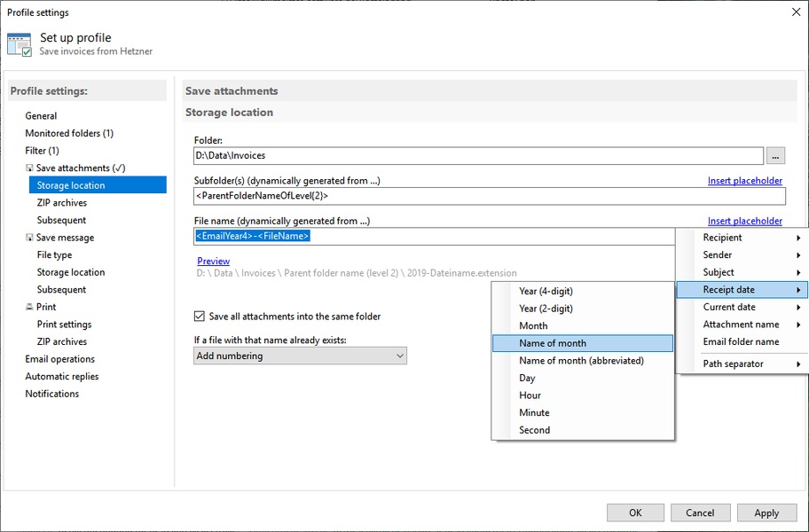
Task: Close the Profile settings window
Action: coord(794,12)
